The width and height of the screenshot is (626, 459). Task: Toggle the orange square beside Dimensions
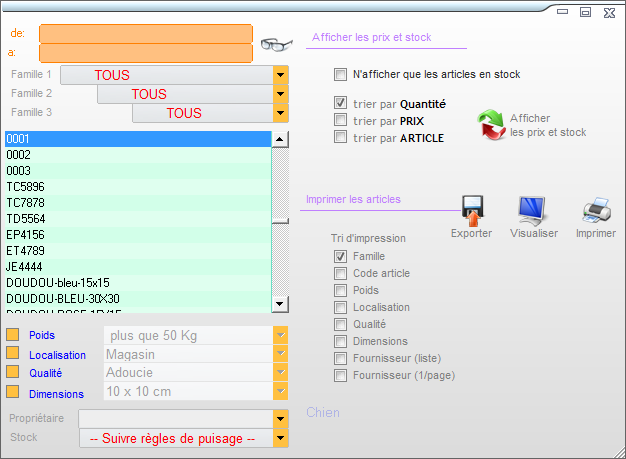point(13,392)
